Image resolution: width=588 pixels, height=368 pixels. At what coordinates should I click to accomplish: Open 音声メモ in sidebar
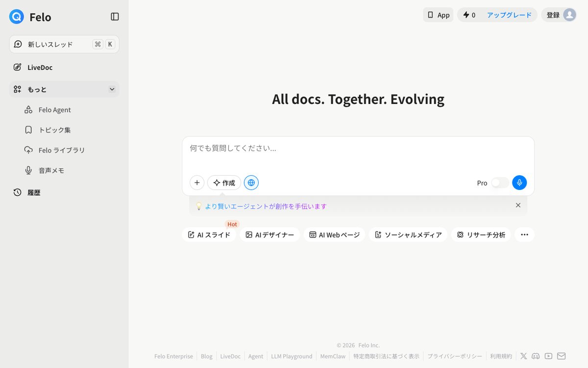[x=51, y=170]
